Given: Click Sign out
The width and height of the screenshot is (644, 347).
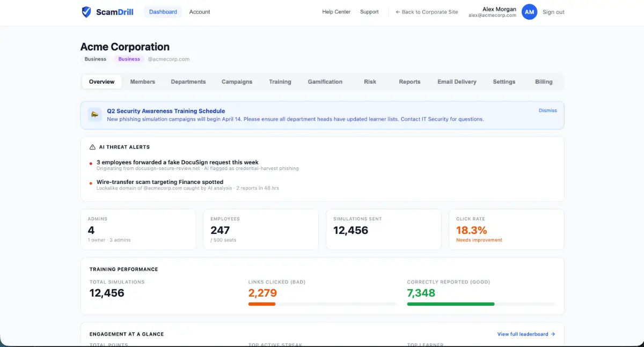Looking at the screenshot, I should 553,12.
